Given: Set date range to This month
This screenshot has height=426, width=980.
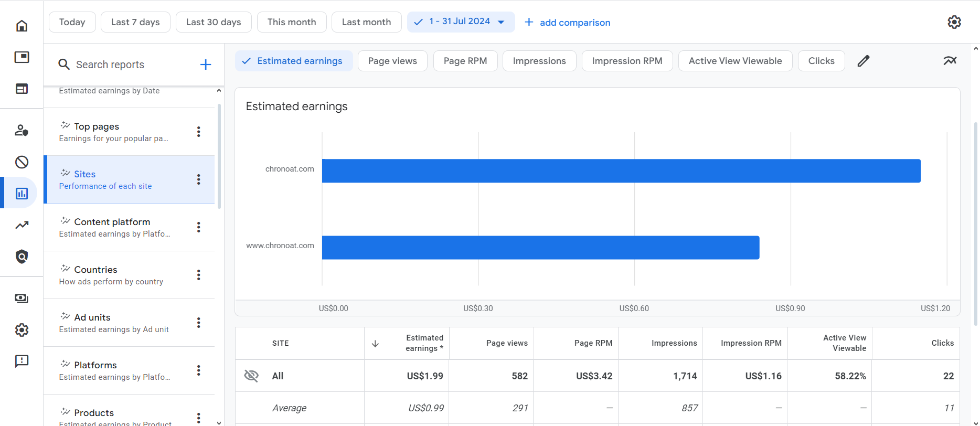Looking at the screenshot, I should [292, 22].
